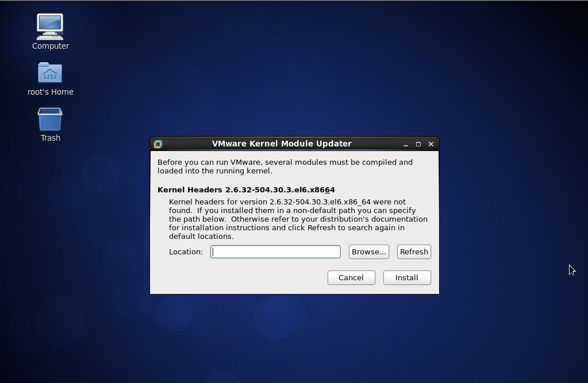Click the Browse... button
588x383 pixels.
(368, 252)
